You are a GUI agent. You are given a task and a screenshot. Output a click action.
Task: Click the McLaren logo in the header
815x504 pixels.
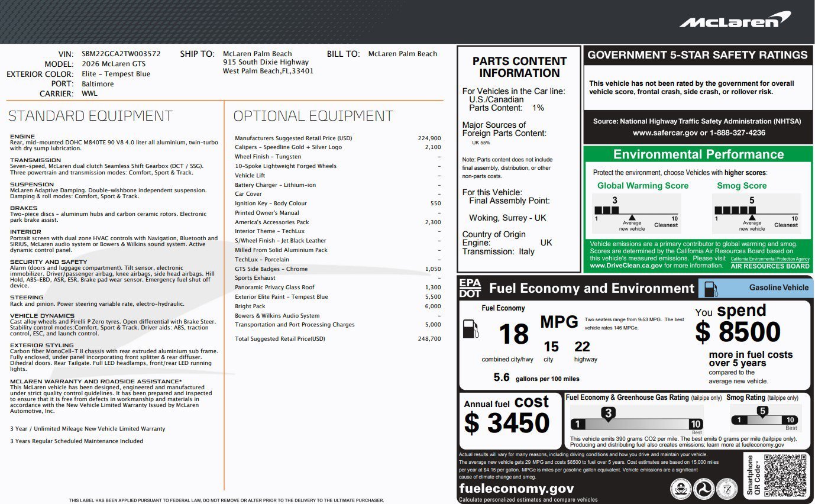[735, 20]
